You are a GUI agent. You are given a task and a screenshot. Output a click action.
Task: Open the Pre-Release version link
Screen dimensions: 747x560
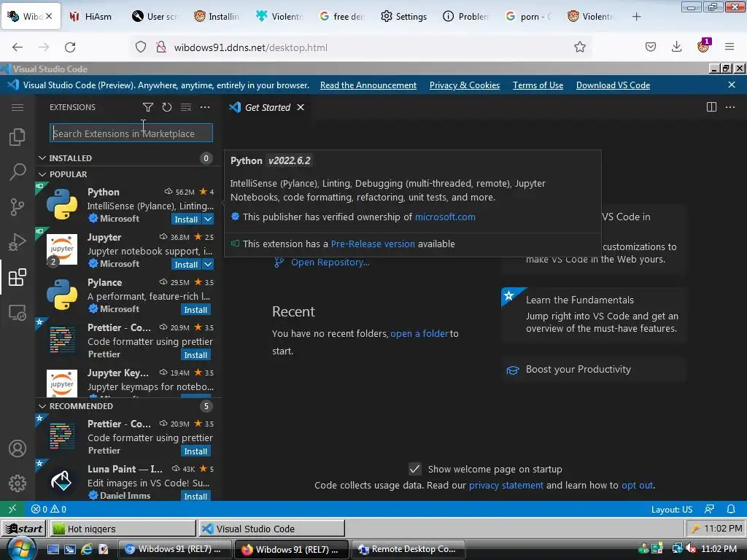coord(373,244)
